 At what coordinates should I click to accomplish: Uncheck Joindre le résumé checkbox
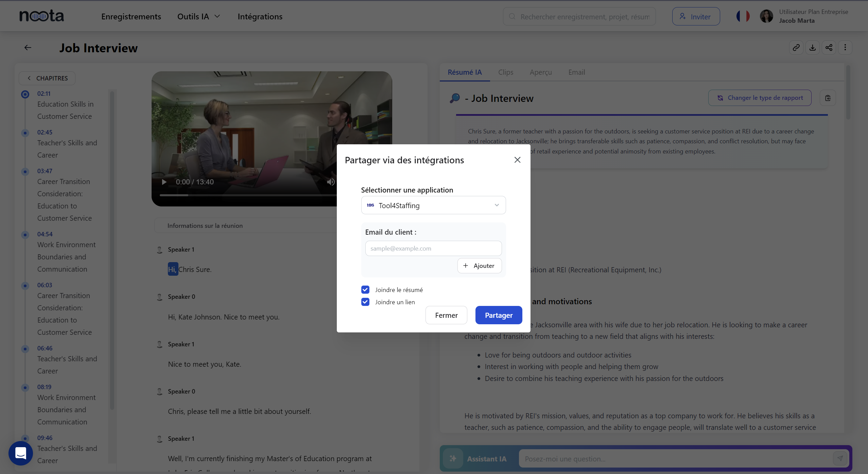[x=365, y=290]
